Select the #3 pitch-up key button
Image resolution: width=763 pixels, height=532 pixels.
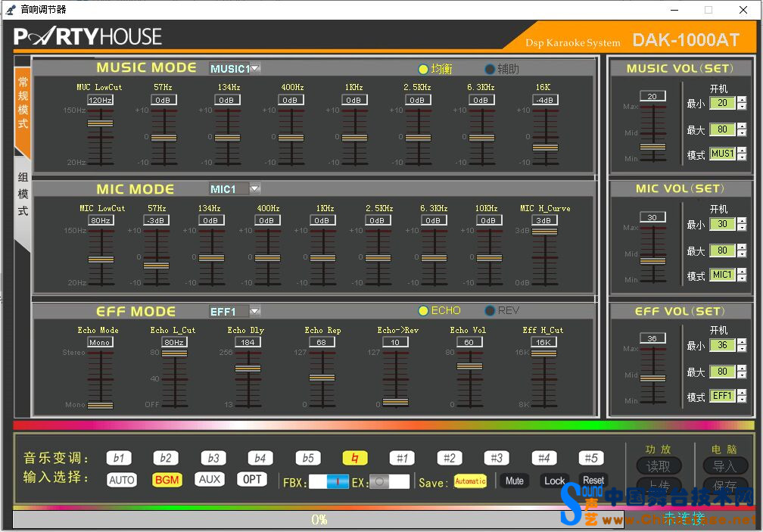[x=497, y=458]
